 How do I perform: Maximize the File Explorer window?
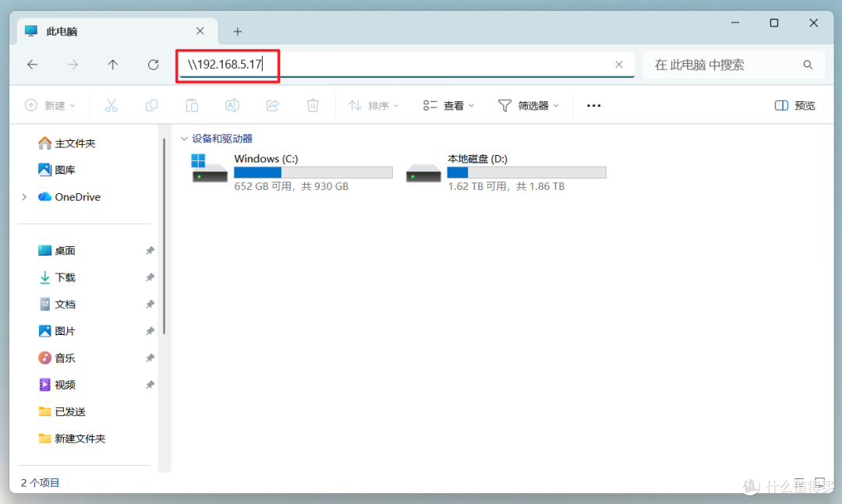click(x=774, y=23)
